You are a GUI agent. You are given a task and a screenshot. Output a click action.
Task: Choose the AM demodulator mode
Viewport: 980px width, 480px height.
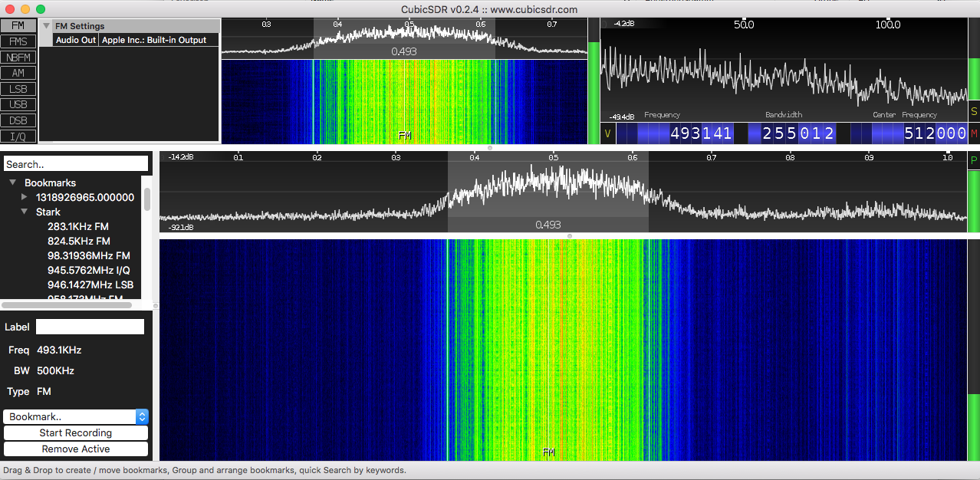click(18, 74)
